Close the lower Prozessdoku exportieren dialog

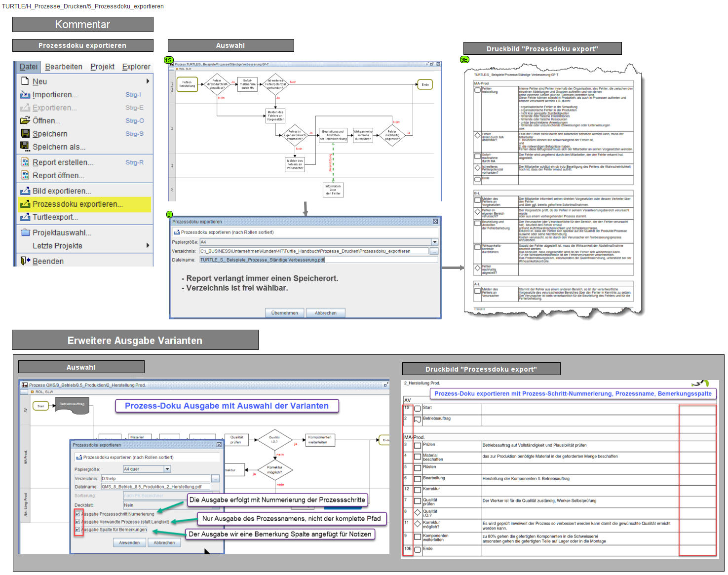pyautogui.click(x=219, y=445)
